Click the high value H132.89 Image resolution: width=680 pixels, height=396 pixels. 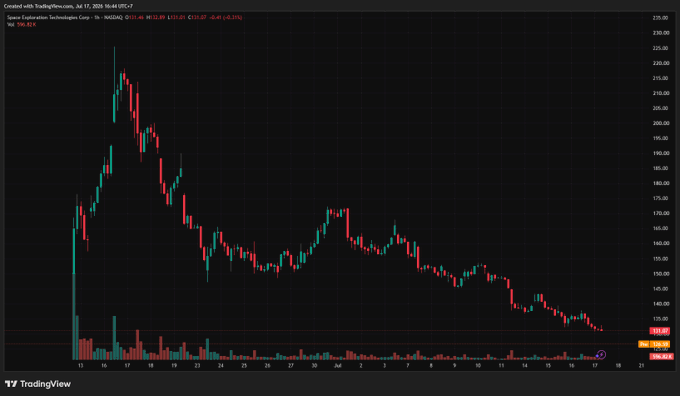[x=156, y=17]
